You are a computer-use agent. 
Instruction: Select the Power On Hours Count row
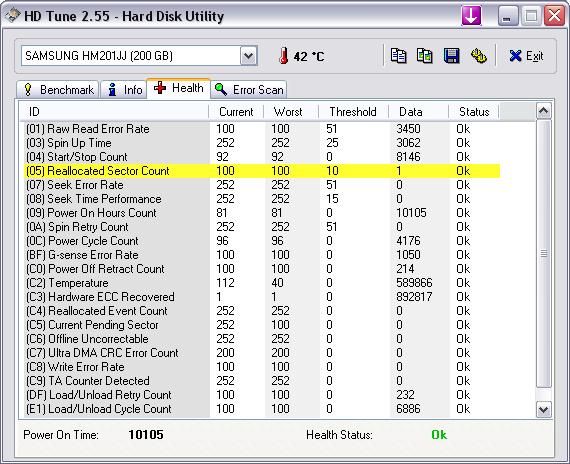pos(262,213)
